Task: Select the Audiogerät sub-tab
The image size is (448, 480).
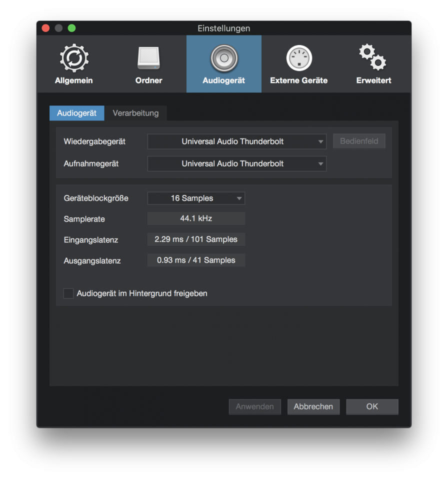Action: [77, 113]
